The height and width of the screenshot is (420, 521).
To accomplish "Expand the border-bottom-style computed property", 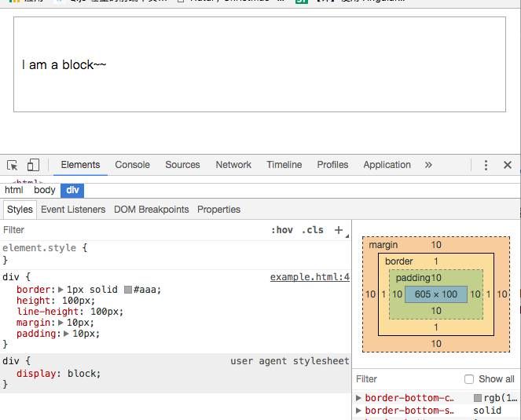I will click(358, 411).
